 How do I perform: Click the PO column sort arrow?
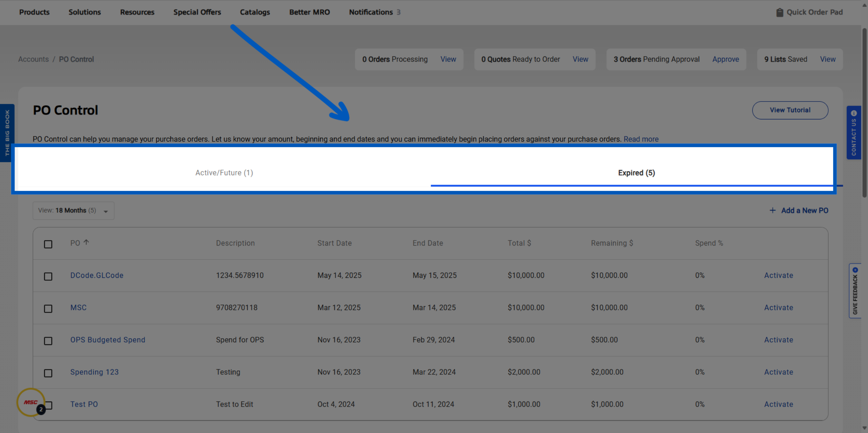(86, 242)
